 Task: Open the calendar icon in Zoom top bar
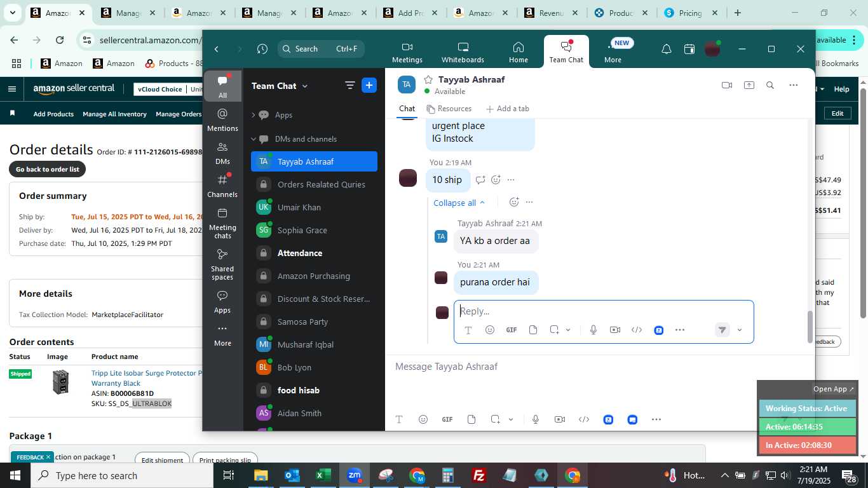pyautogui.click(x=689, y=49)
